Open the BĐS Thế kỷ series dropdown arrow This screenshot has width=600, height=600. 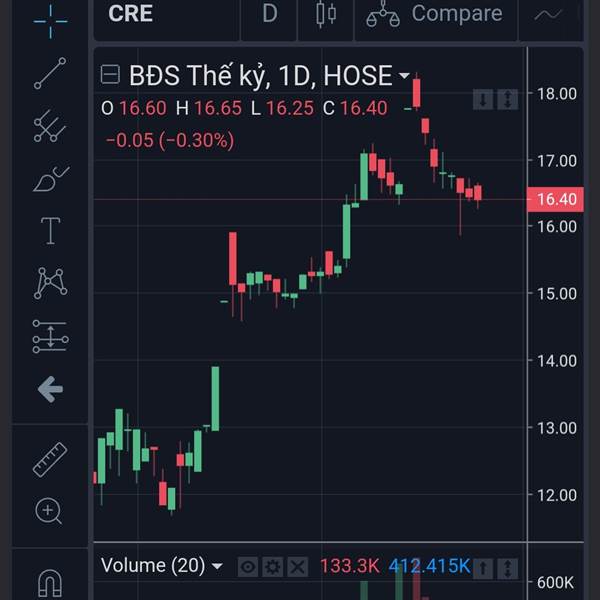pos(404,75)
